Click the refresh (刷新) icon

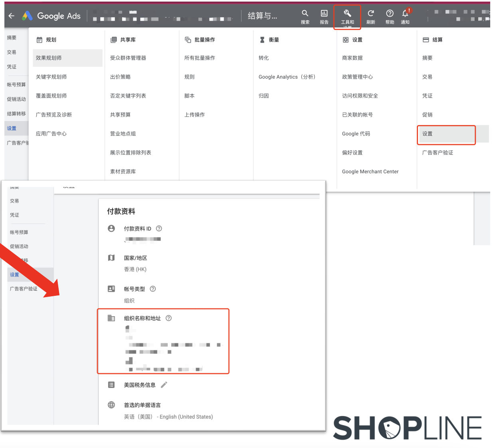click(x=370, y=14)
